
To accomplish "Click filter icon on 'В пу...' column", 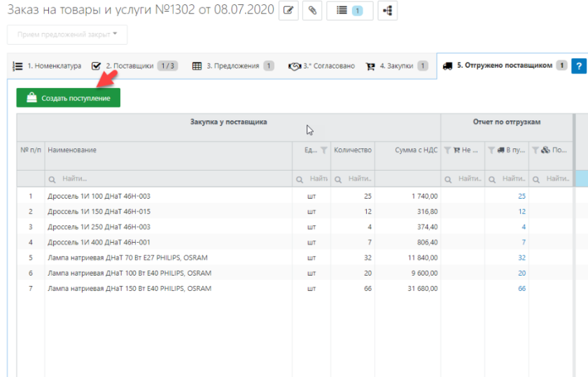I will pyautogui.click(x=492, y=150).
